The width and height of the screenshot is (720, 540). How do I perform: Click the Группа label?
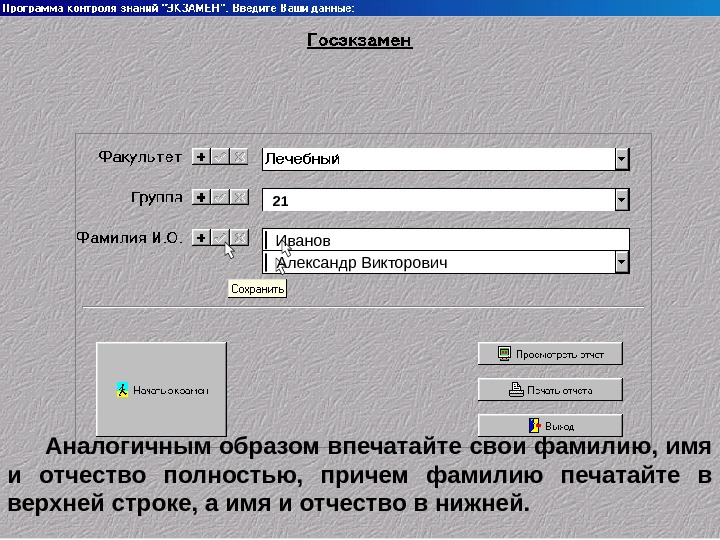(157, 197)
